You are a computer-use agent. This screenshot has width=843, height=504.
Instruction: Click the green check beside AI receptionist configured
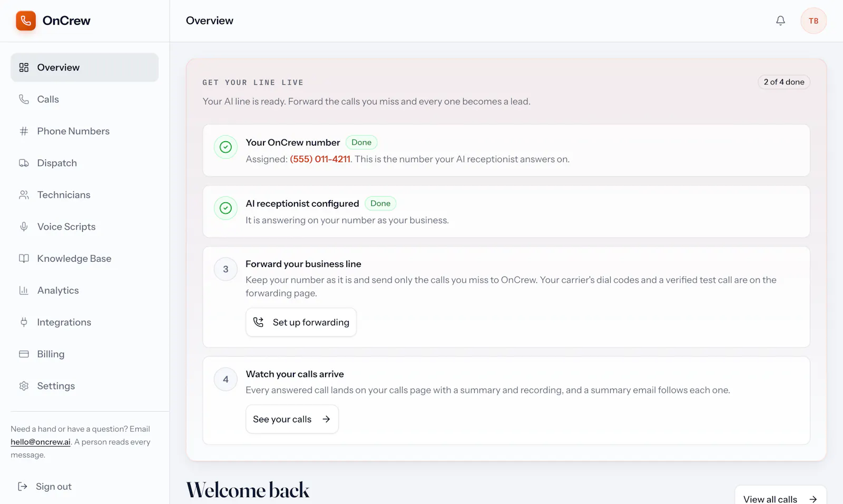click(226, 208)
